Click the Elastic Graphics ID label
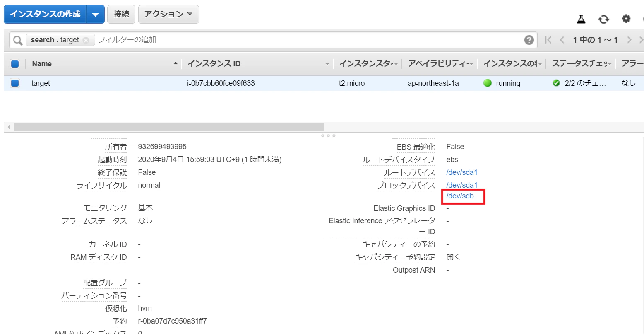This screenshot has width=644, height=336. click(x=404, y=208)
